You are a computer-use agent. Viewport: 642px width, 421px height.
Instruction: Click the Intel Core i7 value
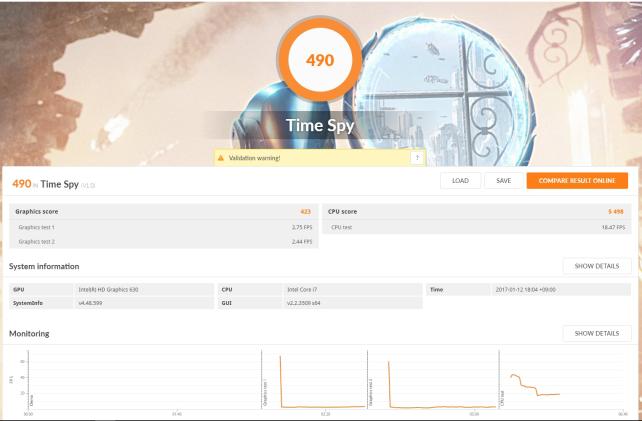(302, 290)
